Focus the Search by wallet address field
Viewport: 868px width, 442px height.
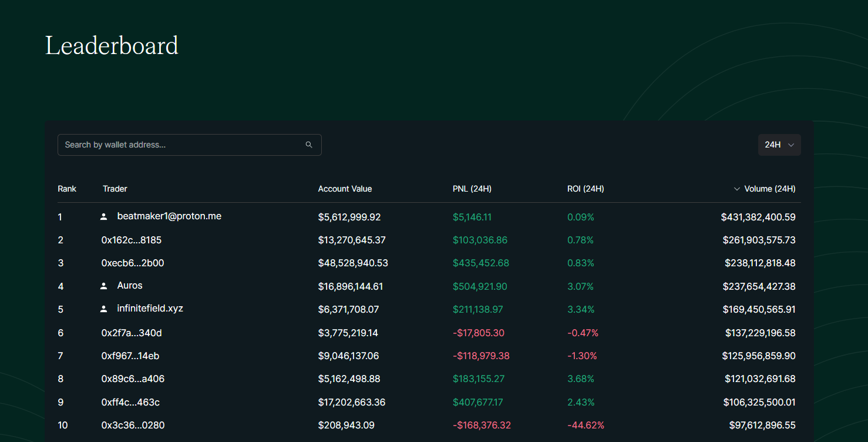[x=189, y=145]
